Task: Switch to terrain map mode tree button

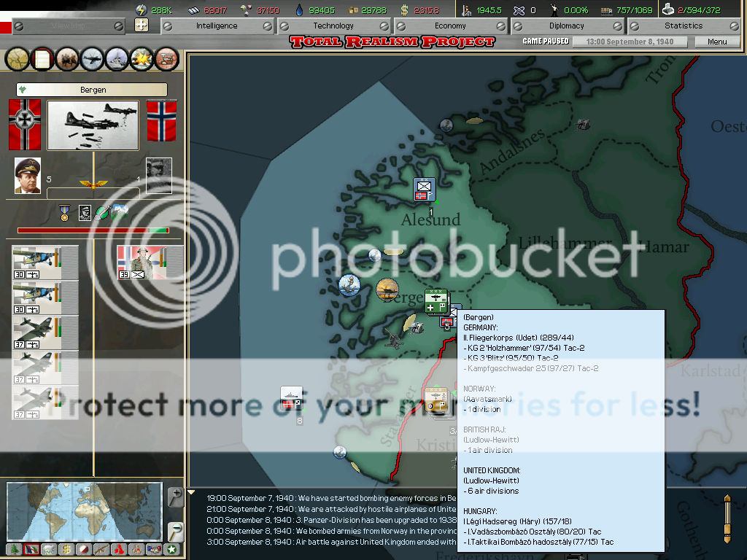Action: click(x=14, y=549)
